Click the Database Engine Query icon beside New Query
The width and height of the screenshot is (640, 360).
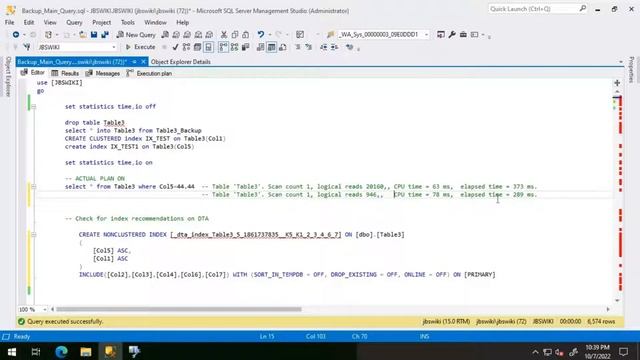tap(165, 35)
